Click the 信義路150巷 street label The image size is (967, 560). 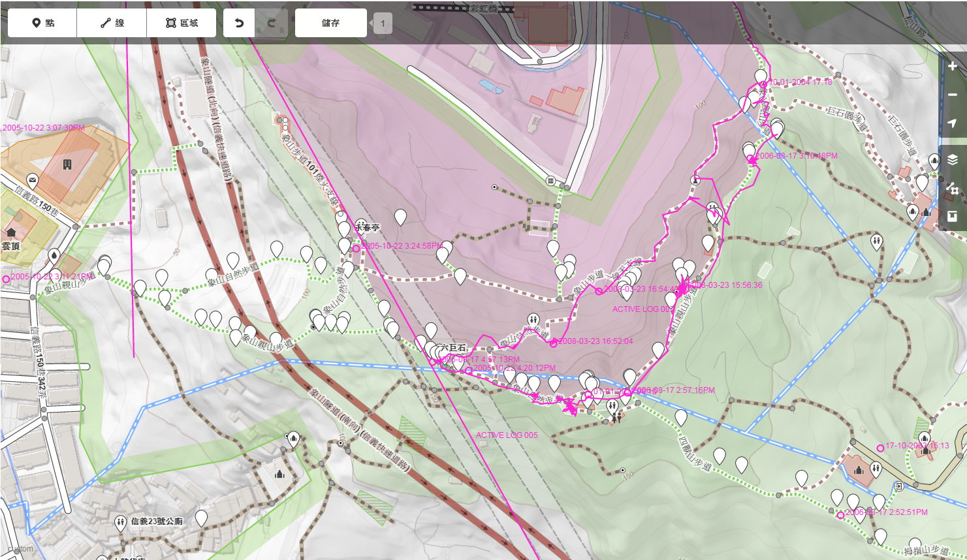37,202
